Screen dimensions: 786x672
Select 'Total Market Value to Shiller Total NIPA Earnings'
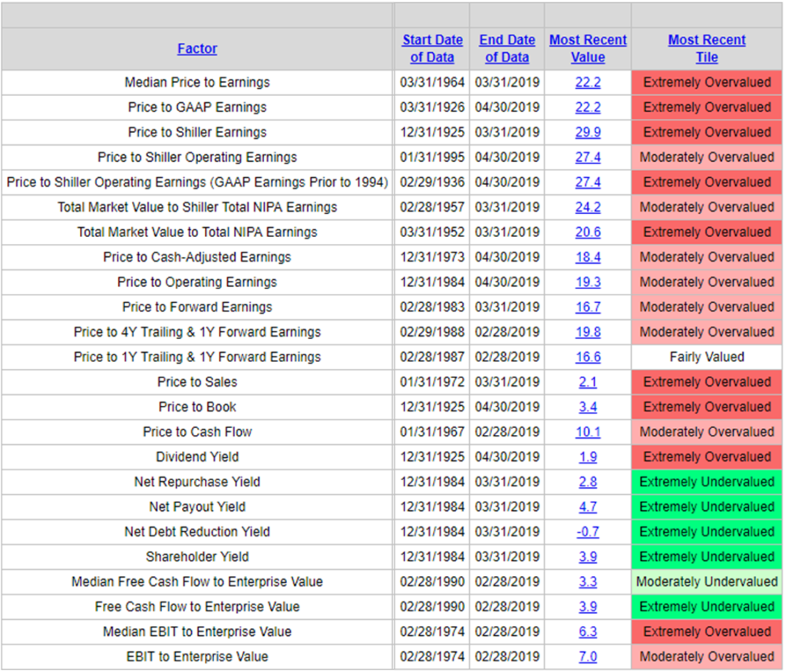click(x=197, y=207)
